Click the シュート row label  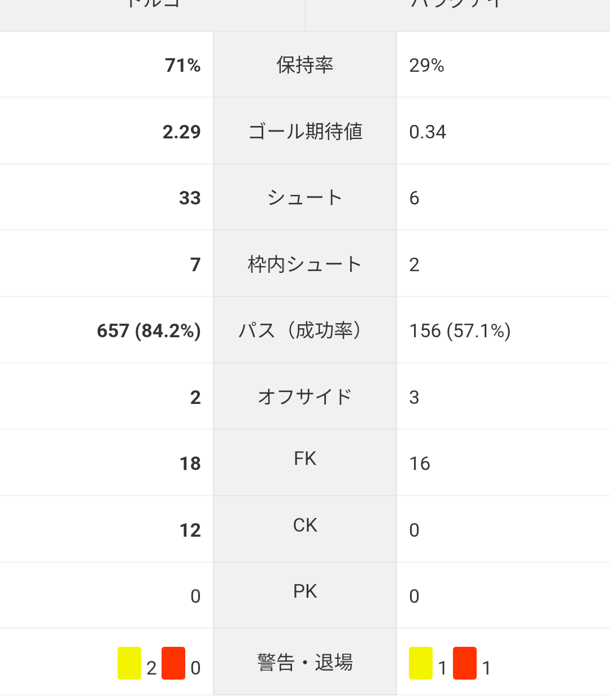tap(305, 198)
